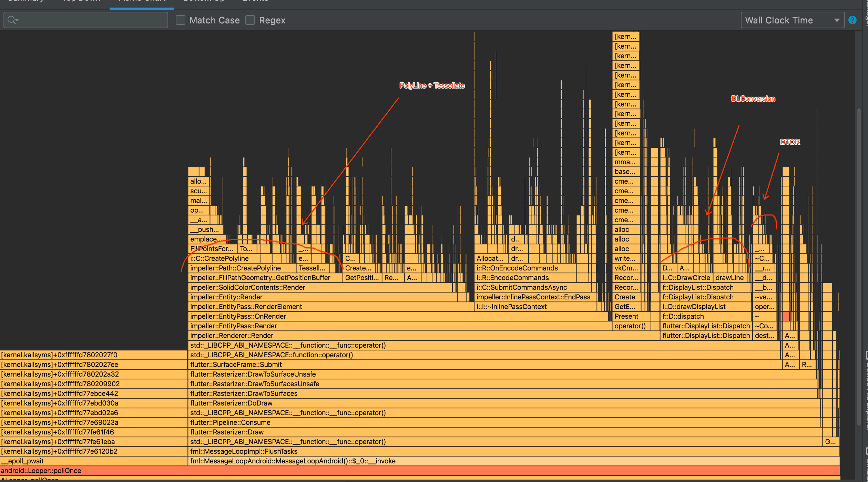Switch to the Summary tab
The width and height of the screenshot is (868, 482).
point(25,1)
